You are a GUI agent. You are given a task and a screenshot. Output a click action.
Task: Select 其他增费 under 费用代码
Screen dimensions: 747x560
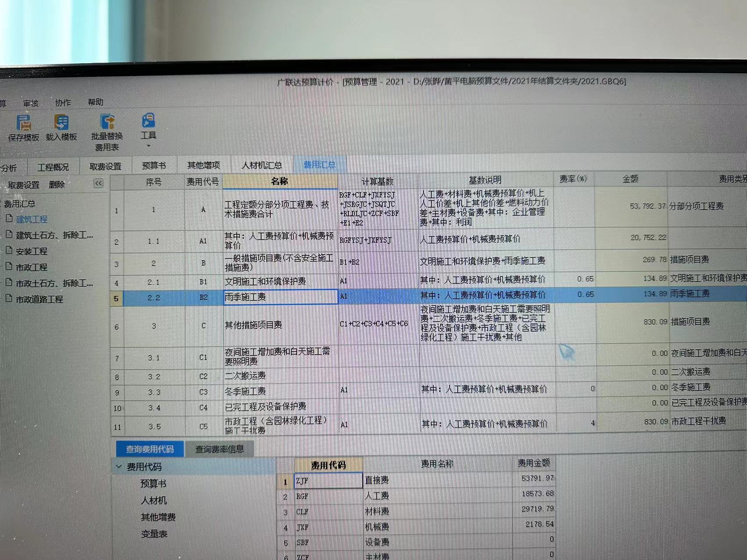coord(158,517)
